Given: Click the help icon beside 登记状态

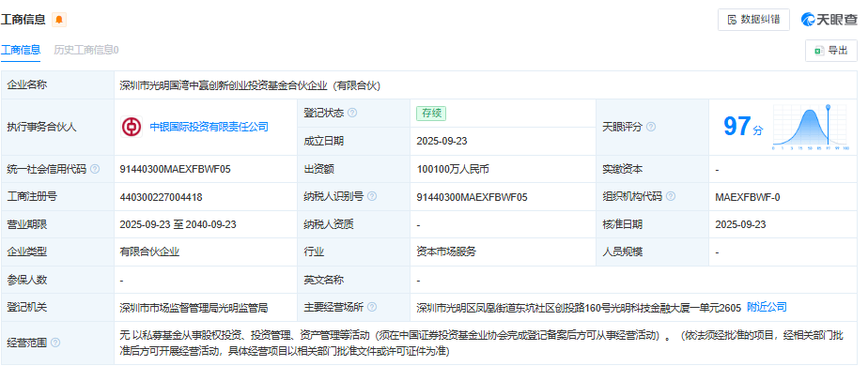Looking at the screenshot, I should pos(352,113).
